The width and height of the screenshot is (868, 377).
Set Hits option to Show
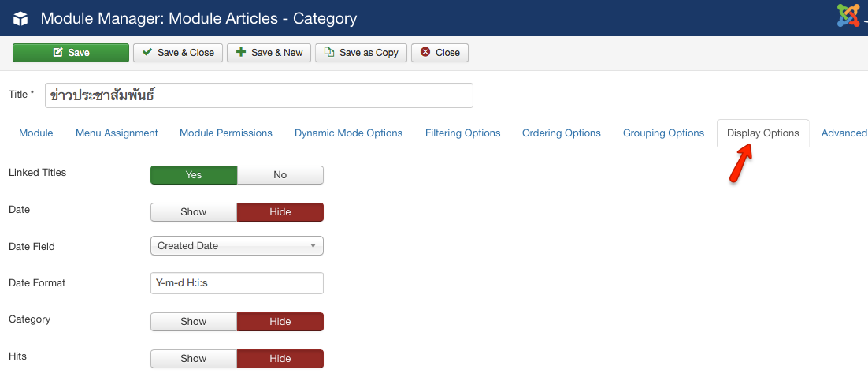coord(194,359)
